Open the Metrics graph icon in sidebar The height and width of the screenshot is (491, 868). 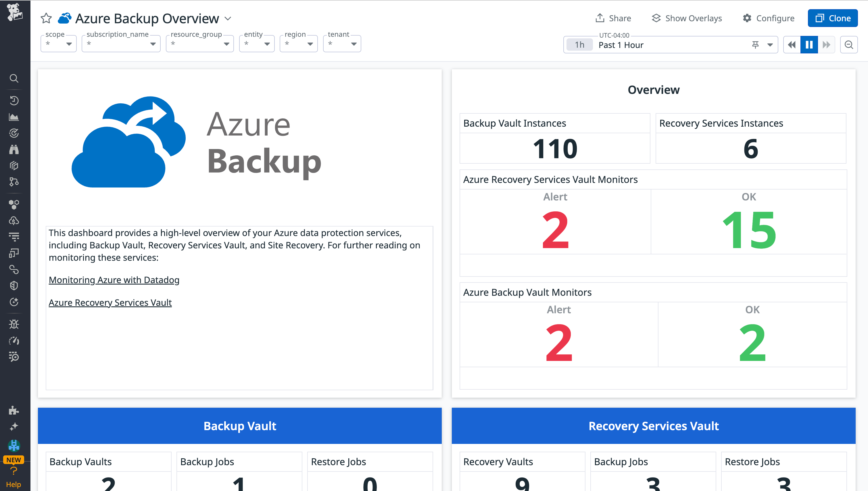14,116
